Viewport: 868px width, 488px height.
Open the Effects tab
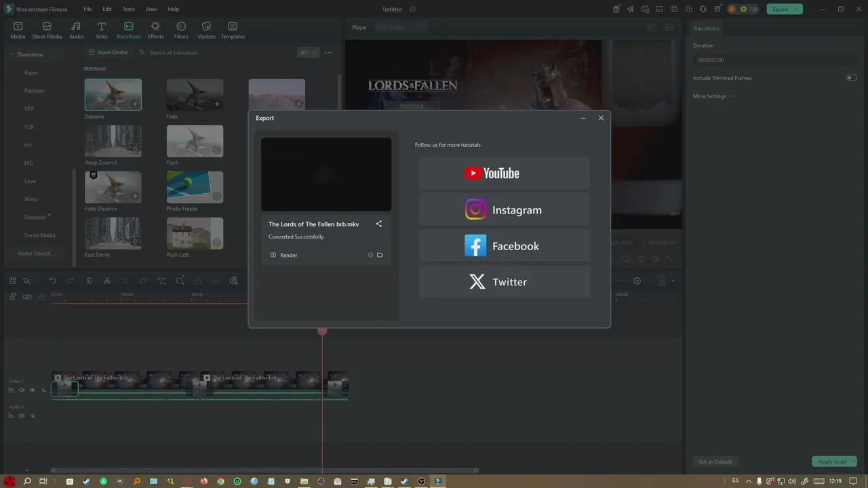[155, 30]
